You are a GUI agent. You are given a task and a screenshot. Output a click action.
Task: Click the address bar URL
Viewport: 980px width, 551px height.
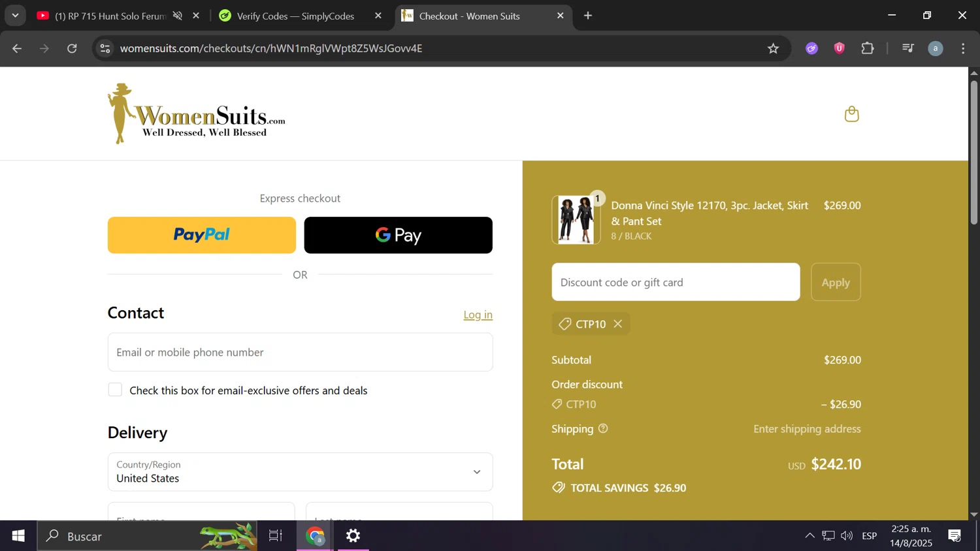pyautogui.click(x=271, y=48)
